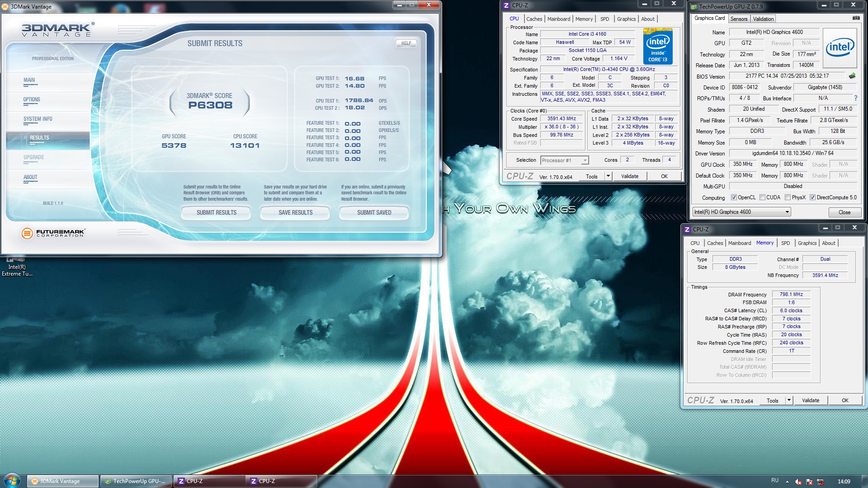Click the Futuremark Corporation logo
868x488 pixels.
[x=53, y=233]
